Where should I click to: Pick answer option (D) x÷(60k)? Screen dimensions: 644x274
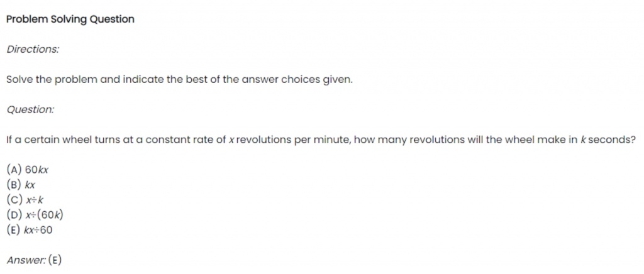coord(35,215)
